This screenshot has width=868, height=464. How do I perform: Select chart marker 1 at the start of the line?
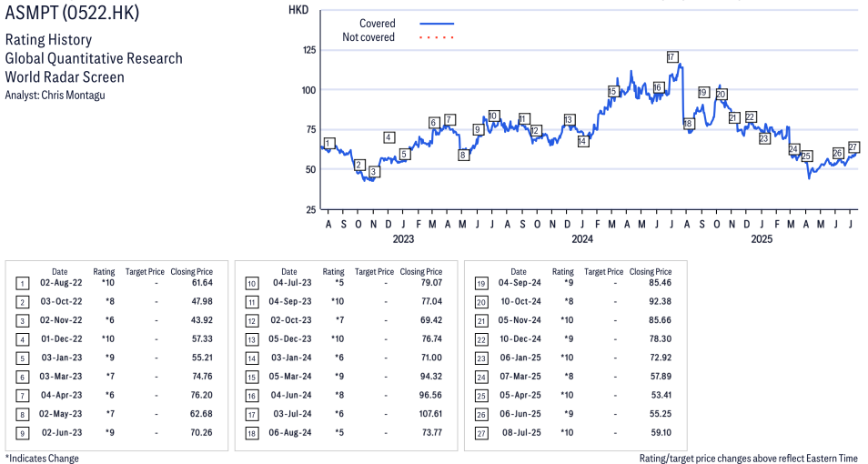(328, 144)
